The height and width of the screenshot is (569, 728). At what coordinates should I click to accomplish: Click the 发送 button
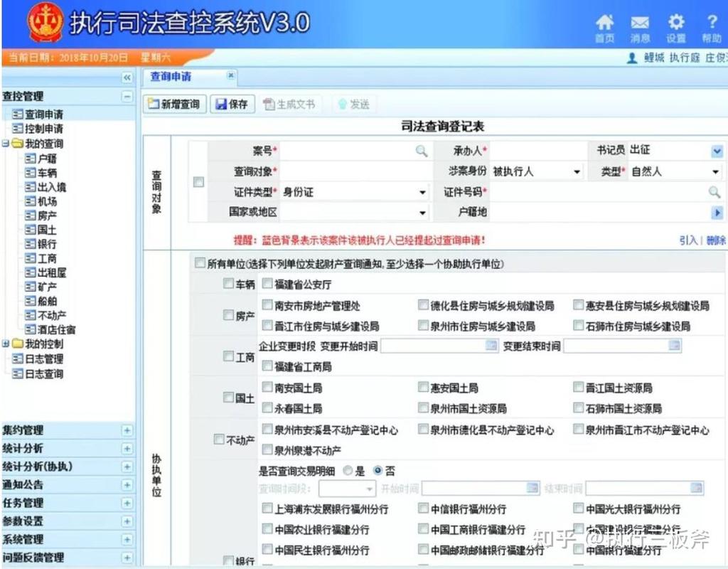pos(354,104)
